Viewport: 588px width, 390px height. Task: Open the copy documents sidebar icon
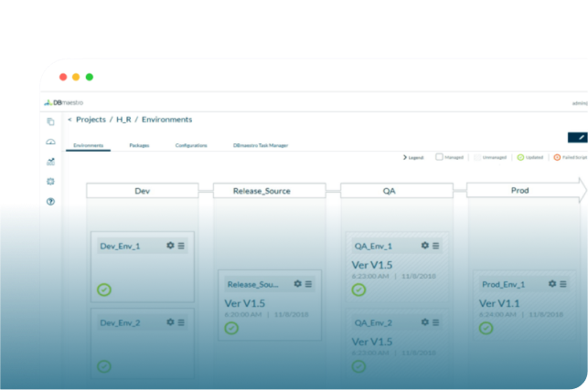(50, 121)
